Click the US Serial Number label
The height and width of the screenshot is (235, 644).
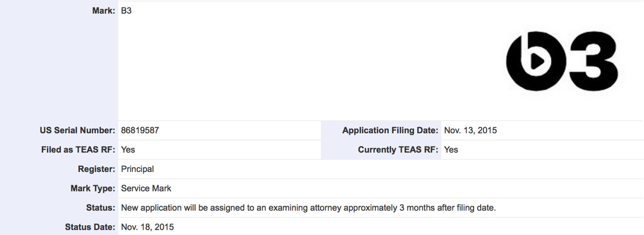pos(78,130)
